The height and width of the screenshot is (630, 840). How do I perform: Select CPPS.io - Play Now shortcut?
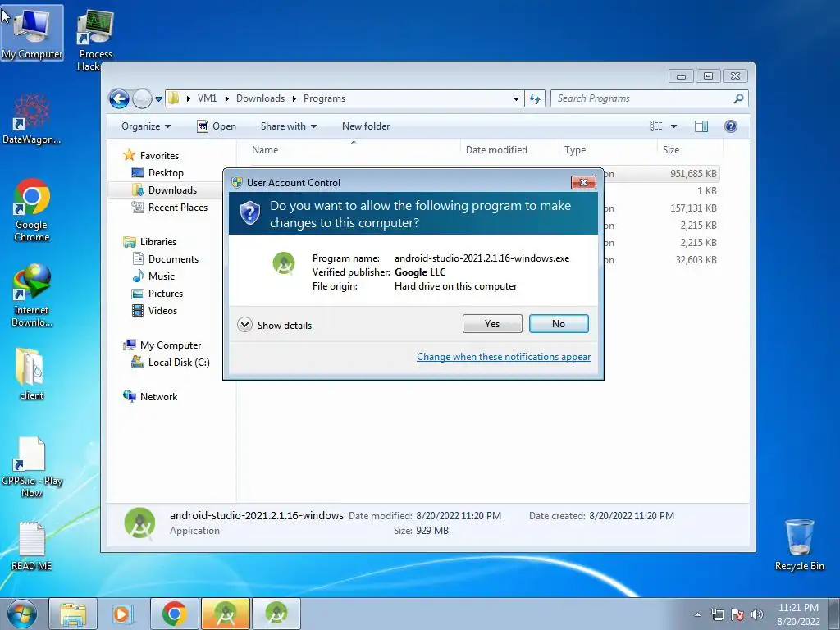(x=32, y=467)
